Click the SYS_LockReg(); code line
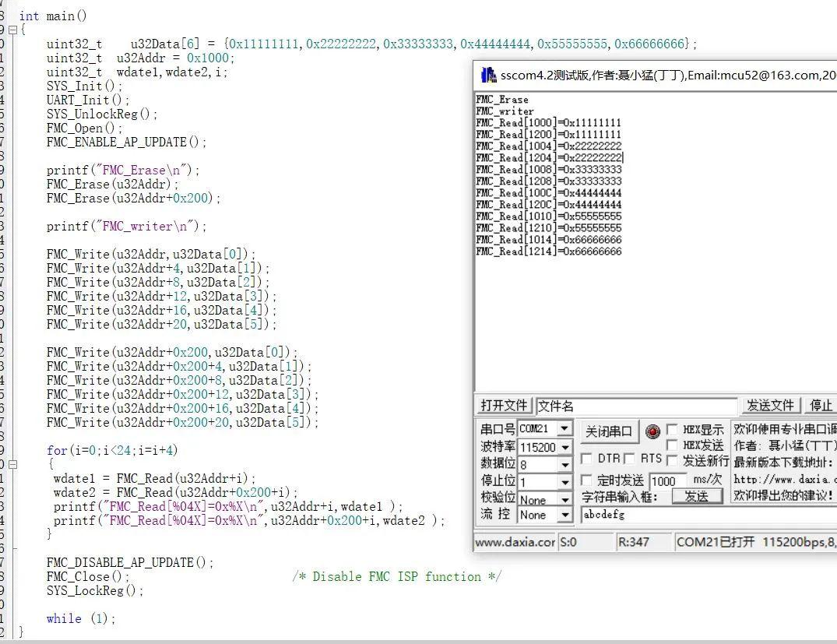This screenshot has width=837, height=644. [x=95, y=590]
